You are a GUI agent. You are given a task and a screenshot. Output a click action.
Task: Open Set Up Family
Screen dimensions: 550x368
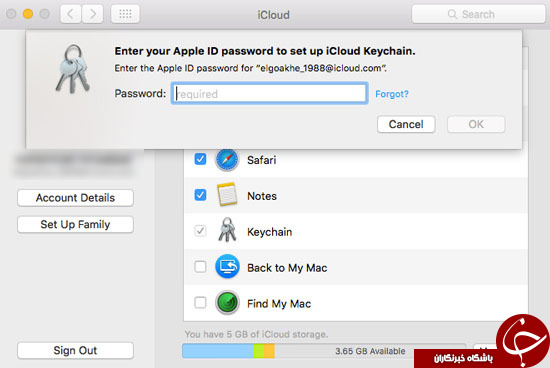(x=75, y=225)
